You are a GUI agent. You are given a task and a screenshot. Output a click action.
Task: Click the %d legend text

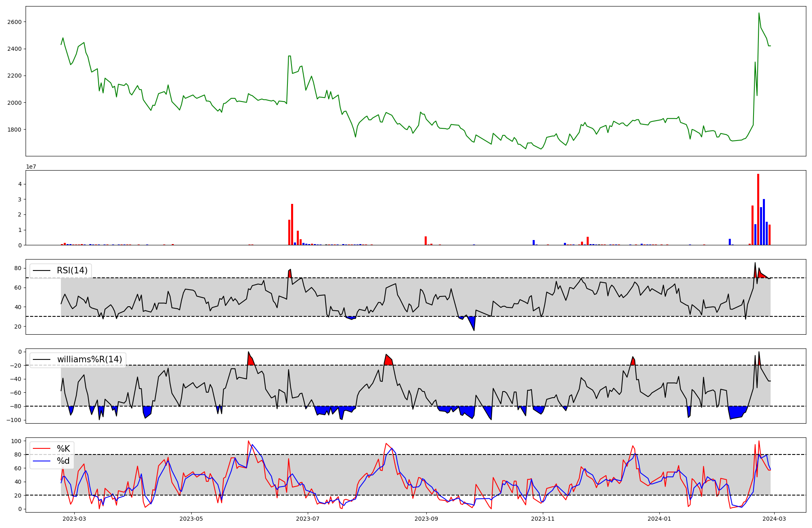[63, 461]
